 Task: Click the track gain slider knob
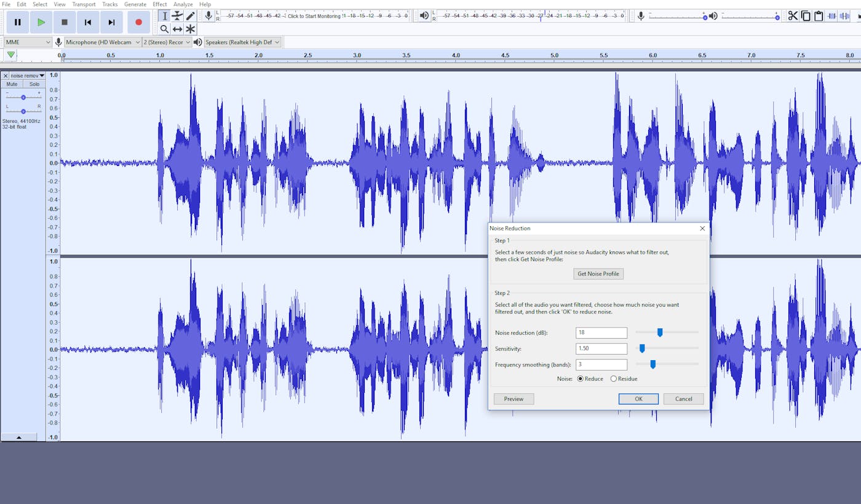(x=23, y=97)
